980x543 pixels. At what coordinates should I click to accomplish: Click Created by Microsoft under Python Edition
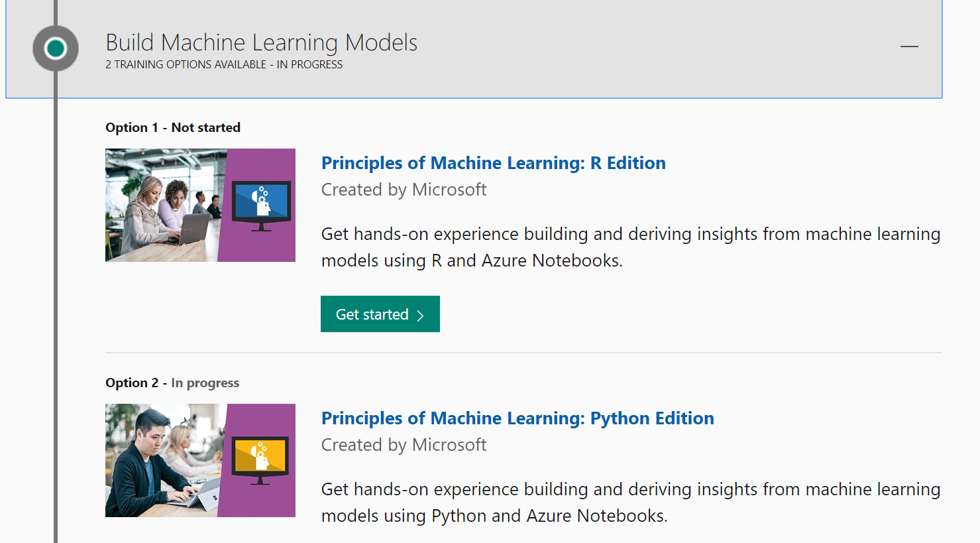pos(404,445)
